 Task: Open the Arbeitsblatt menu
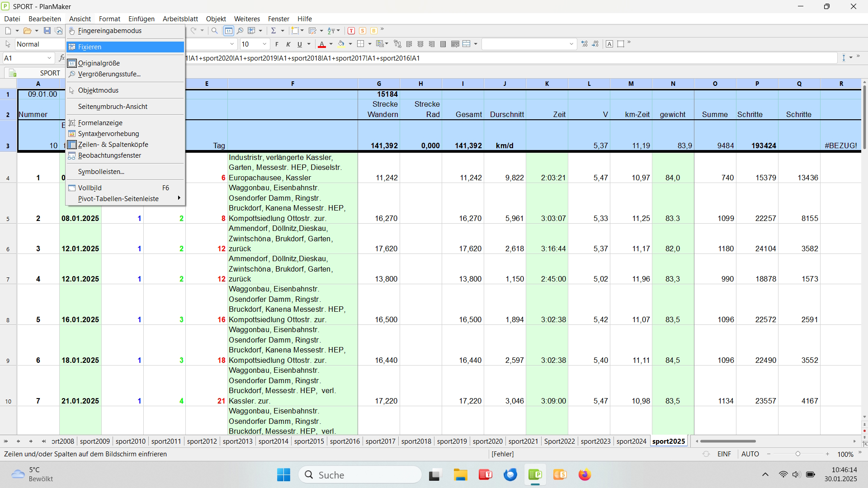[180, 19]
